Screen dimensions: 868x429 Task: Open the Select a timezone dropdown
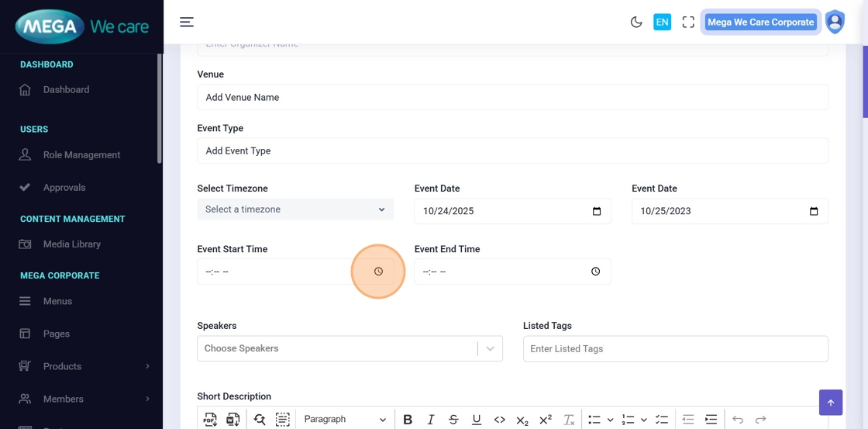coord(295,209)
